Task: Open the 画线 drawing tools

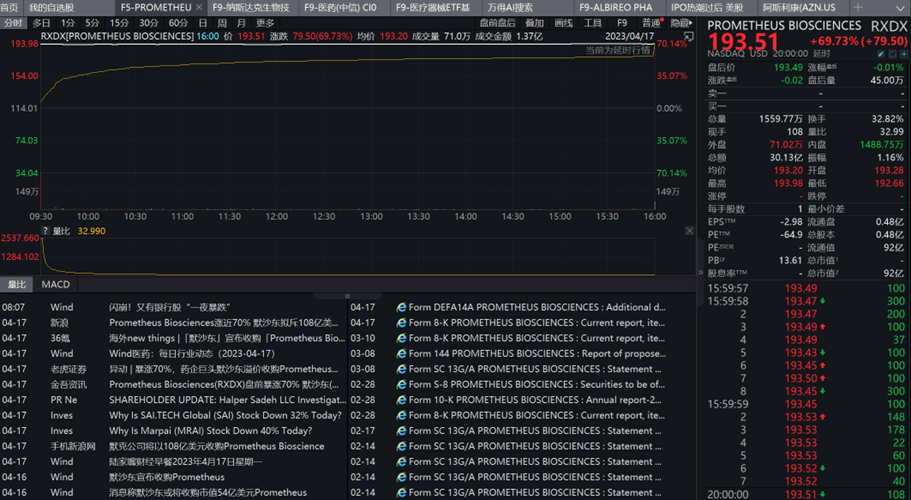Action: [564, 23]
